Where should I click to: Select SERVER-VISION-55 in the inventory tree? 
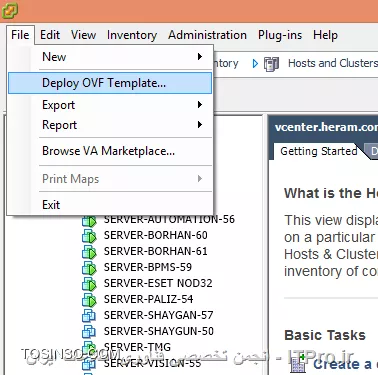click(152, 363)
